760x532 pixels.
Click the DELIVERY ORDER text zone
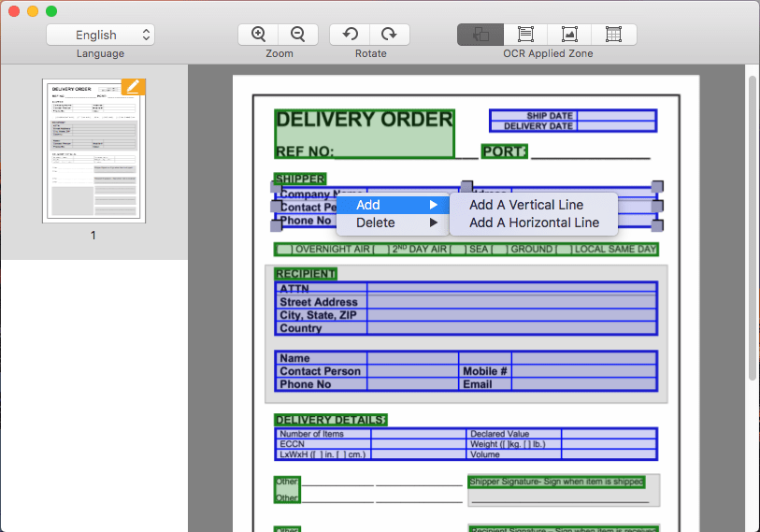tap(365, 134)
